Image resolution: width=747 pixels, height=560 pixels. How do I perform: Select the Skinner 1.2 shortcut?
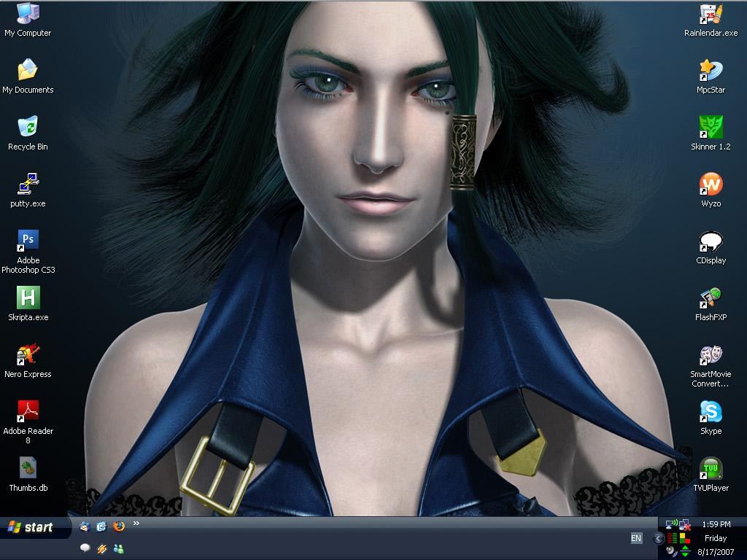[x=711, y=133]
